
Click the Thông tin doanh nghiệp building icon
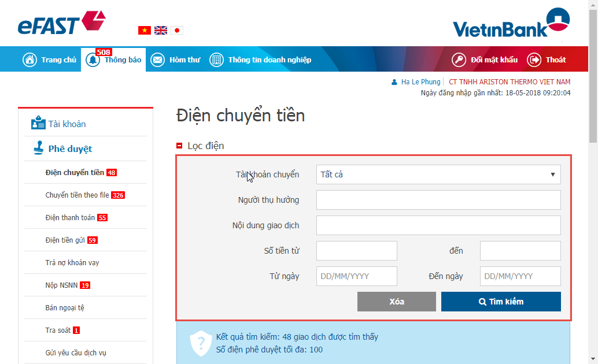[x=216, y=60]
